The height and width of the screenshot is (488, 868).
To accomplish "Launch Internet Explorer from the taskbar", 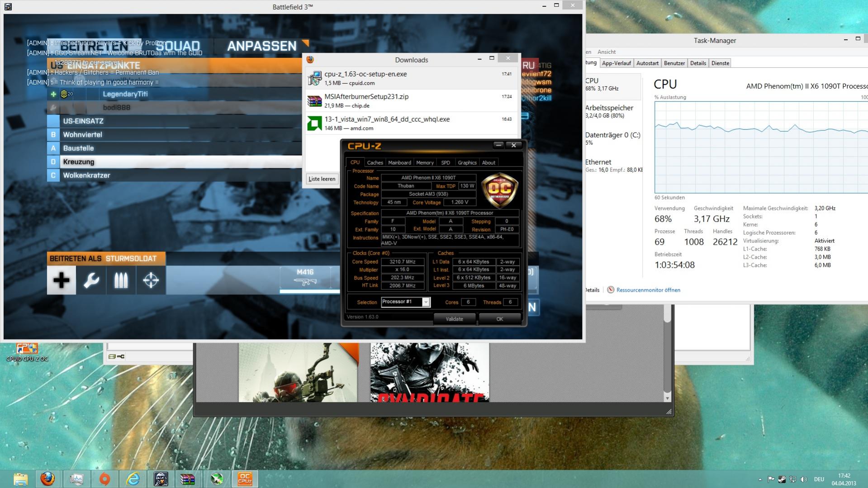I will point(133,479).
